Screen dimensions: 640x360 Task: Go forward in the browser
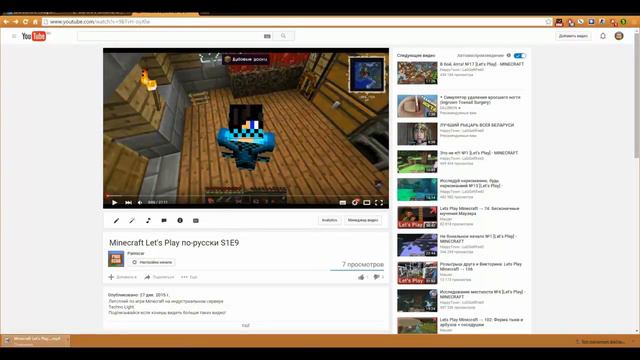point(16,22)
